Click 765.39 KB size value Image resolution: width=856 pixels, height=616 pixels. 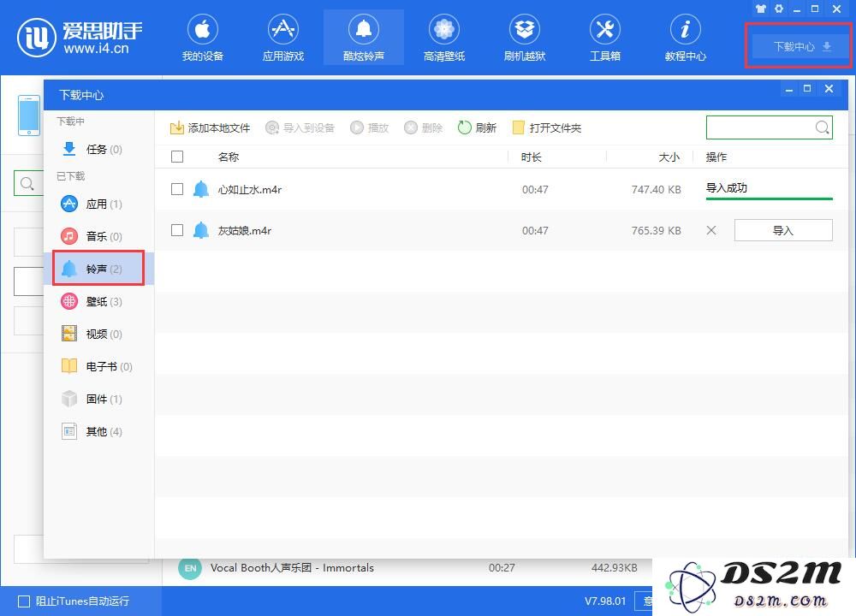click(x=657, y=230)
